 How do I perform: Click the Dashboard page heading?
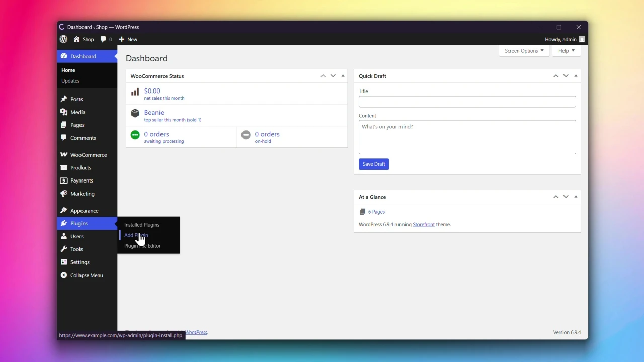[146, 58]
